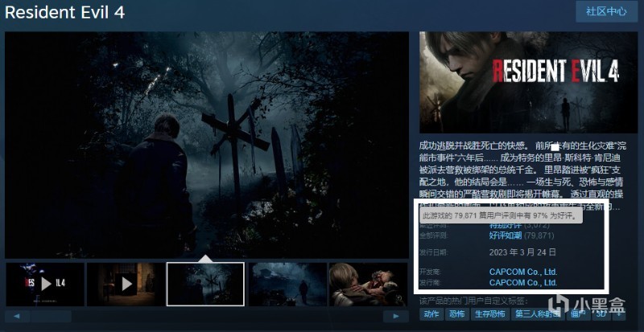Select the 第三人称射击 tag

coord(538,314)
